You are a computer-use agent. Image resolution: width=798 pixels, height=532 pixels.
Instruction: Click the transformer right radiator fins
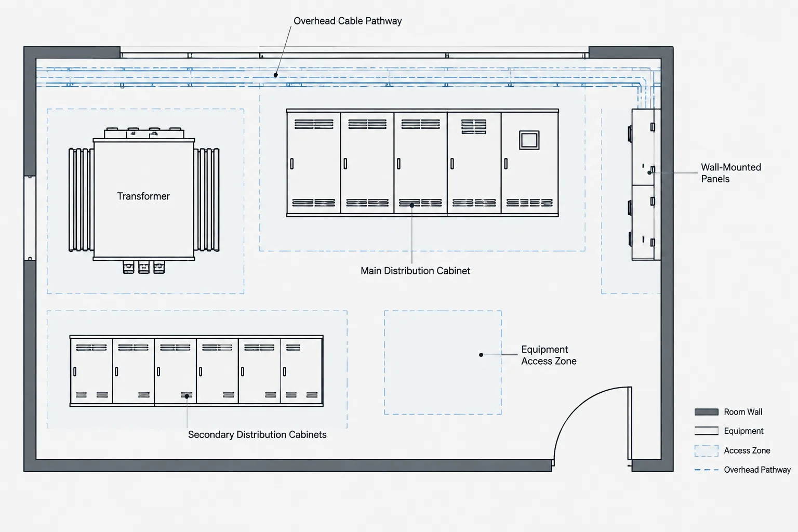point(207,200)
